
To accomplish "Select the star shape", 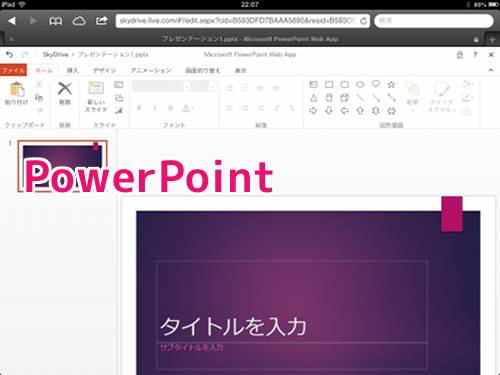I will point(391,84).
